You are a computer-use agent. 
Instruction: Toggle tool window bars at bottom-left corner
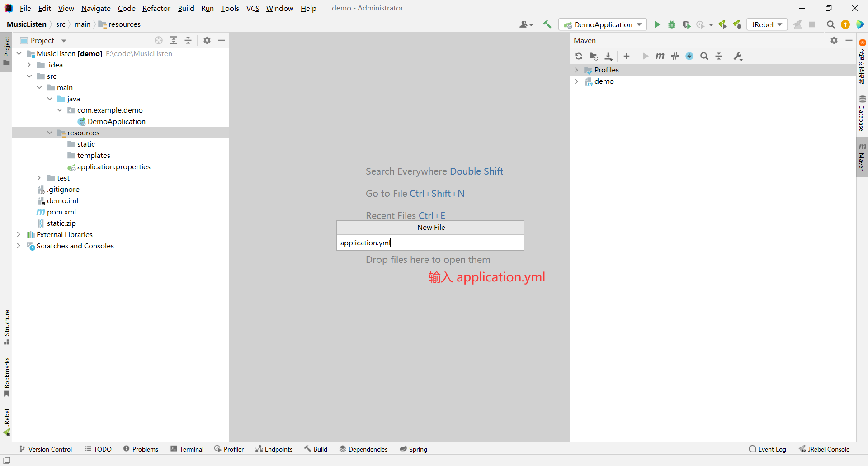coord(7,461)
